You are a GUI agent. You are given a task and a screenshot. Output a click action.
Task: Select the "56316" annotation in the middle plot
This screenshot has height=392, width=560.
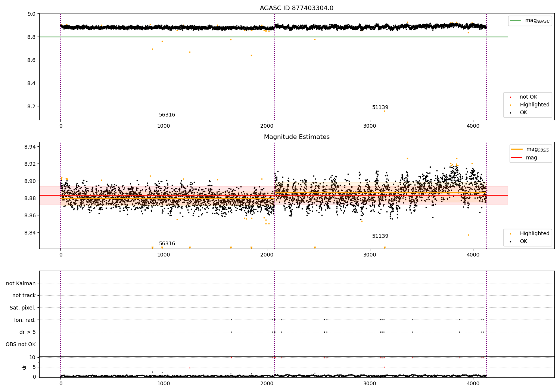(167, 244)
